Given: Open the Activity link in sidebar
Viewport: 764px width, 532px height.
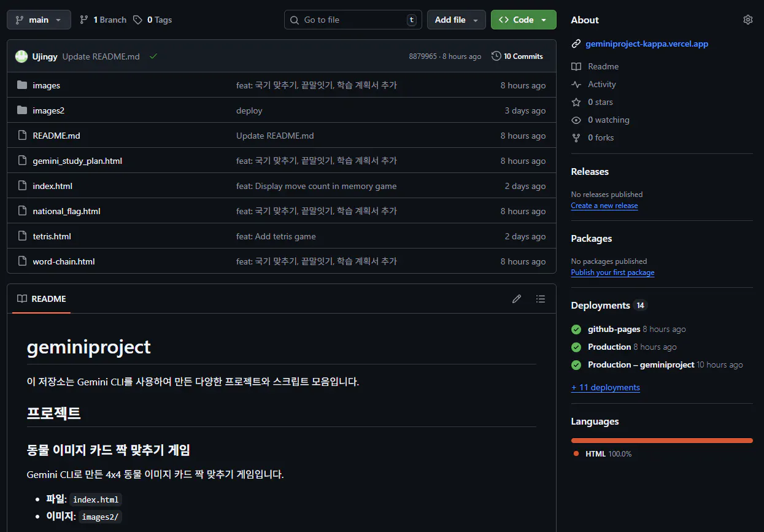Looking at the screenshot, I should coord(601,84).
